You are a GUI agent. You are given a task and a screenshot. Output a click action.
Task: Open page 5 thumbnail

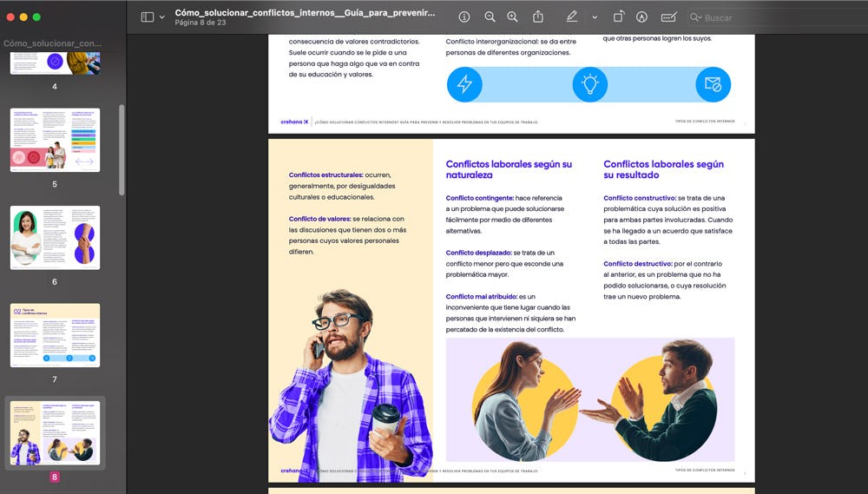click(x=55, y=140)
